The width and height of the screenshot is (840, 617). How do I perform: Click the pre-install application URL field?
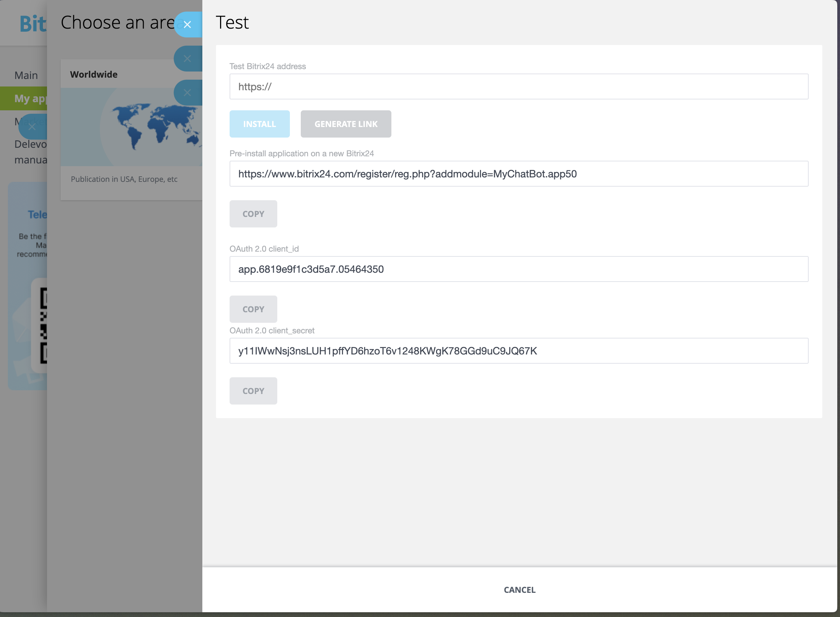(x=518, y=174)
